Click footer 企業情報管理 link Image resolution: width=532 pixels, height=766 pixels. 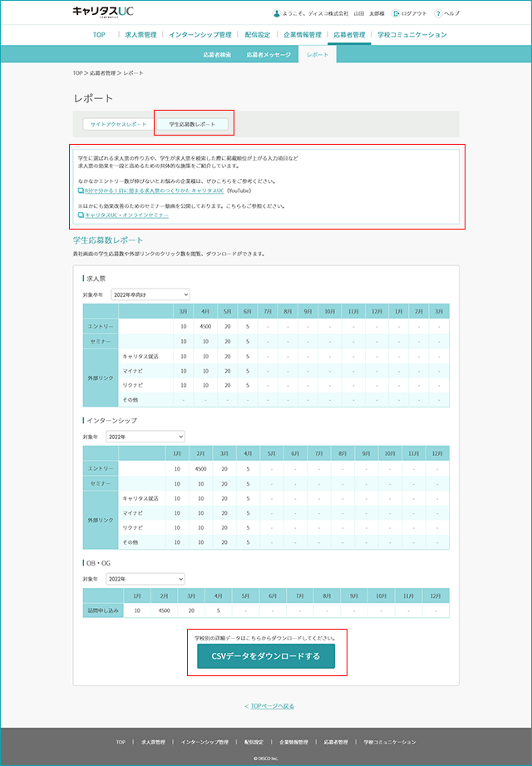pyautogui.click(x=293, y=742)
